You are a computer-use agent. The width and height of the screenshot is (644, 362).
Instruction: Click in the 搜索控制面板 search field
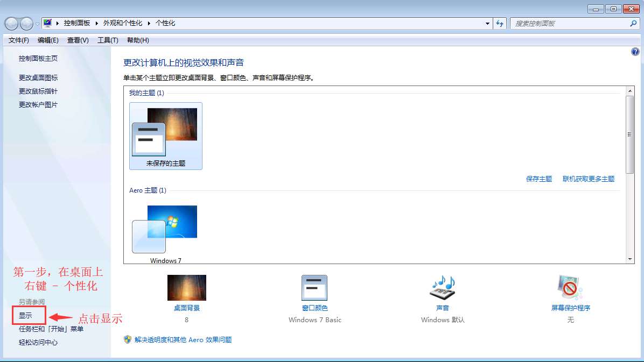click(568, 24)
